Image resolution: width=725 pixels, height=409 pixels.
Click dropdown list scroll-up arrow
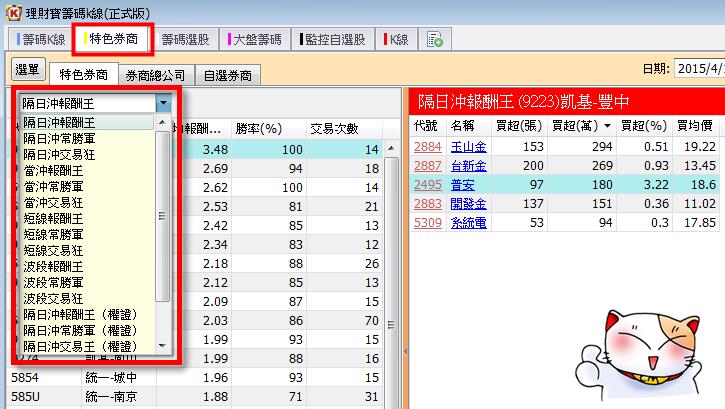click(163, 121)
